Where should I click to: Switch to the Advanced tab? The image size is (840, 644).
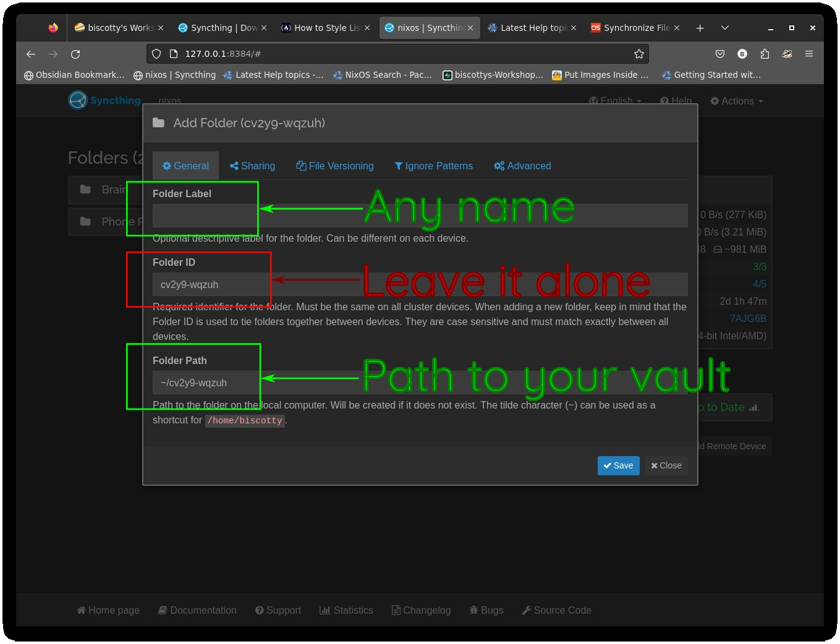522,166
